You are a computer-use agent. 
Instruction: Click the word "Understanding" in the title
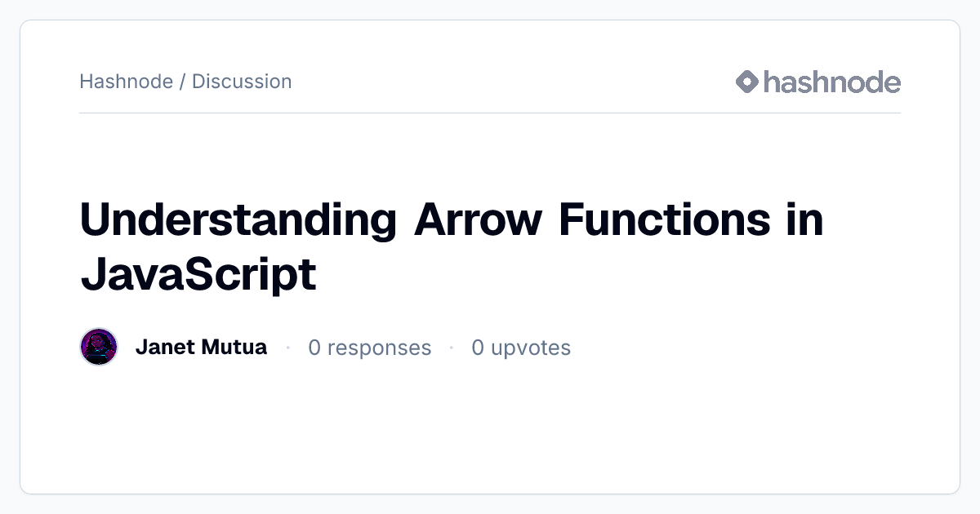[x=238, y=219]
